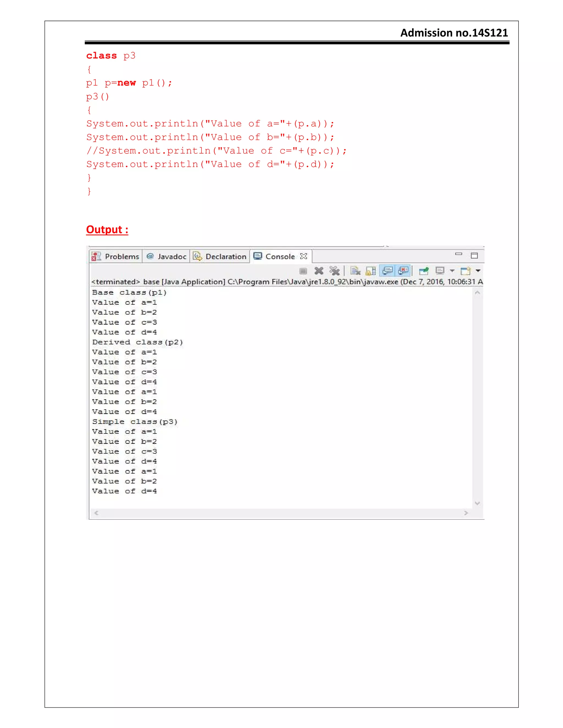The height and width of the screenshot is (728, 563).
Task: Clear the console output icon
Action: tap(355, 271)
